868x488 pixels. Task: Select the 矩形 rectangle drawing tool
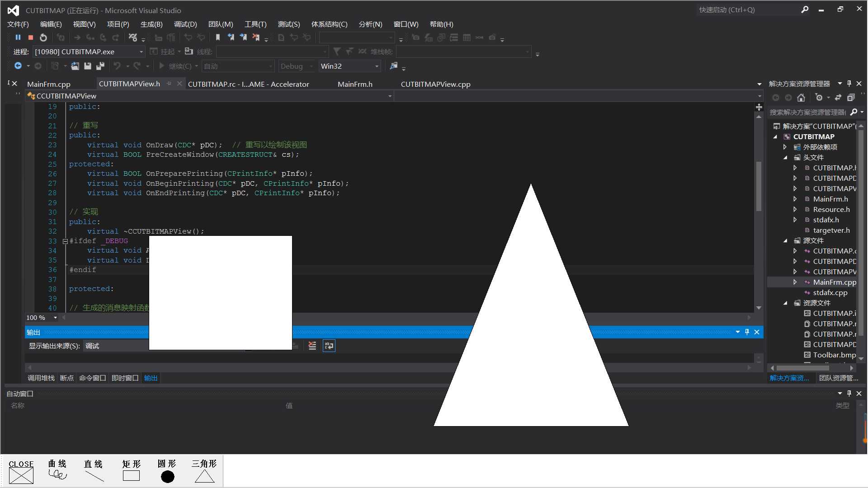pyautogui.click(x=132, y=470)
